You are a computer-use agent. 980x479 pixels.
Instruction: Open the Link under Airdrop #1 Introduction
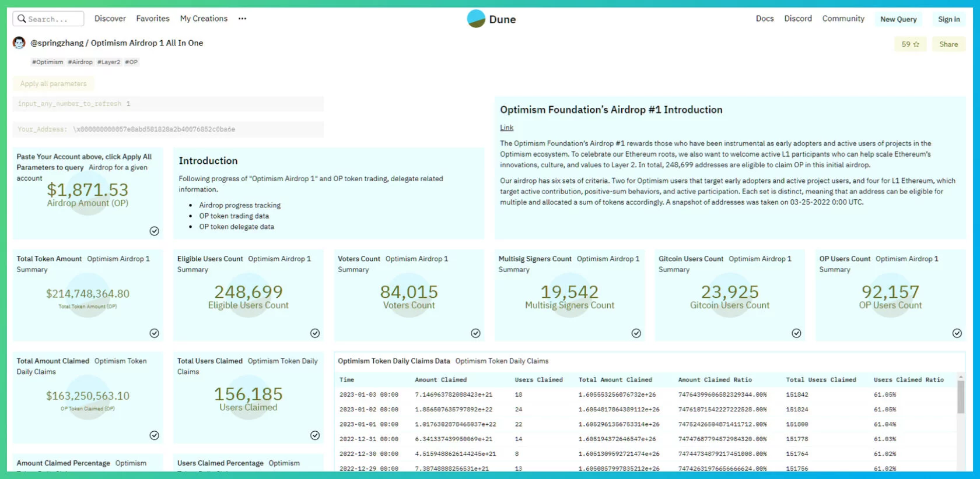(506, 128)
